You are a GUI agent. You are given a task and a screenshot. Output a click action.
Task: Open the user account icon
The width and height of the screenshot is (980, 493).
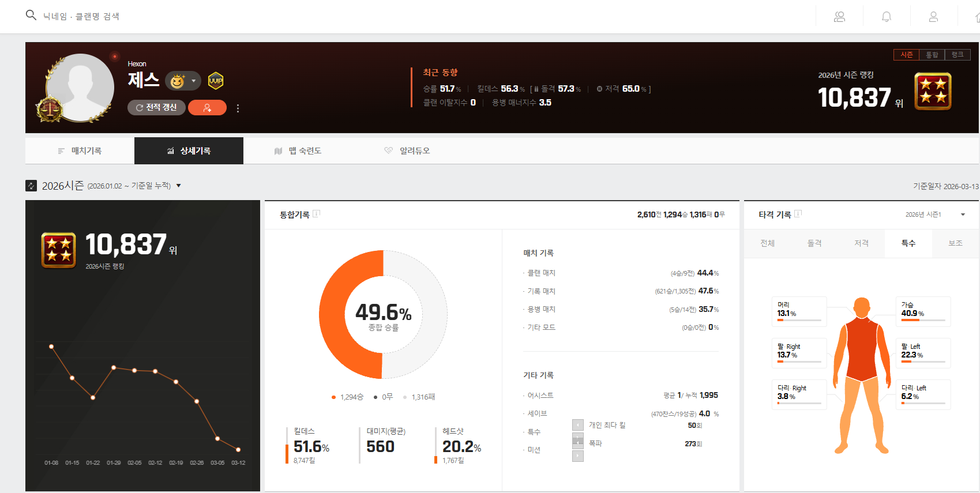click(933, 17)
